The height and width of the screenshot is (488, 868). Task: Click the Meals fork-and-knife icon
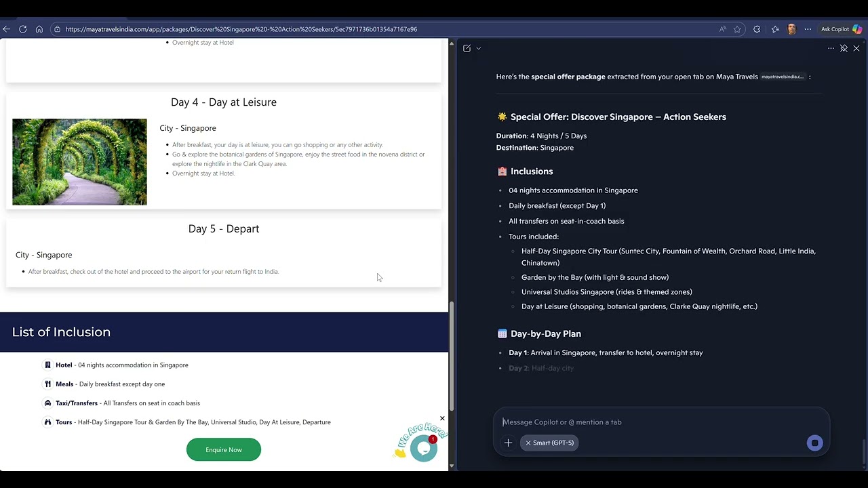click(47, 384)
